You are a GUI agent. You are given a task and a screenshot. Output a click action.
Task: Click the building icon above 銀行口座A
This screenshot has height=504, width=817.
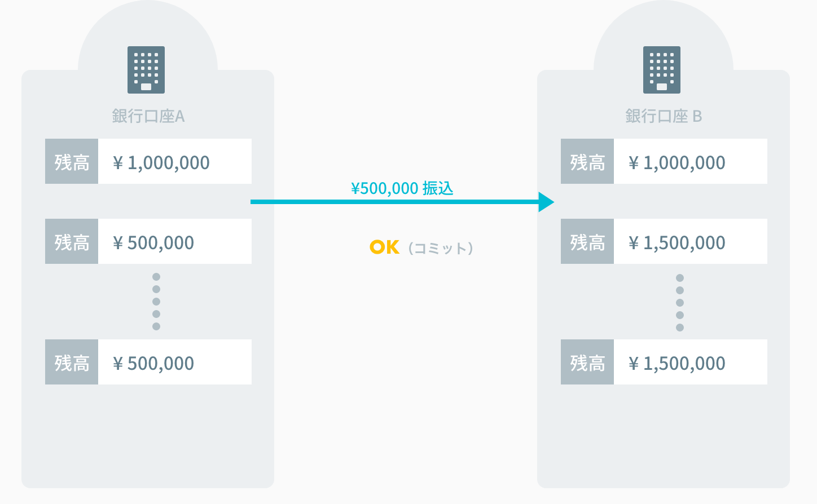tap(146, 70)
